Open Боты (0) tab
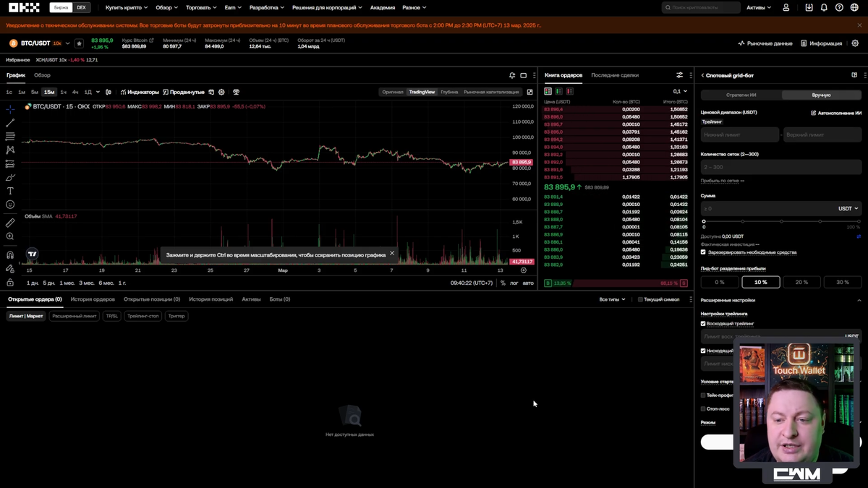The image size is (868, 488). click(x=280, y=299)
